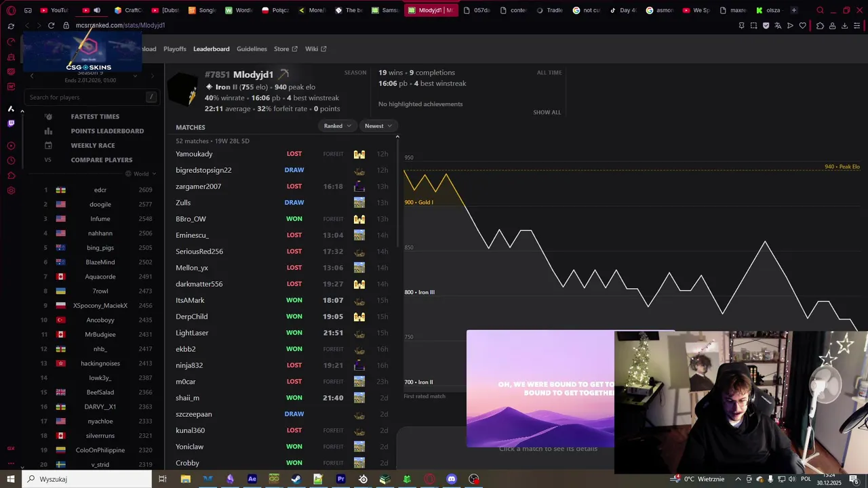Open the ad blocker shield icon
Image resolution: width=868 pixels, height=488 pixels.
pos(766,25)
